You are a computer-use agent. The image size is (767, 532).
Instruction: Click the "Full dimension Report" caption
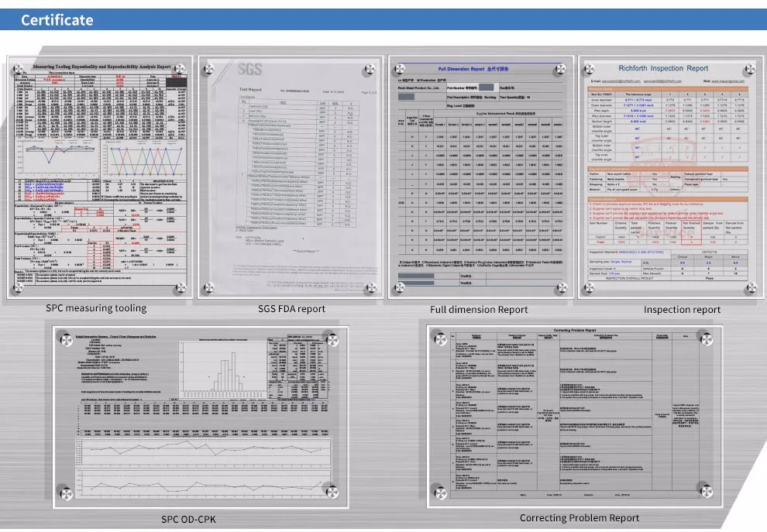[x=479, y=310]
